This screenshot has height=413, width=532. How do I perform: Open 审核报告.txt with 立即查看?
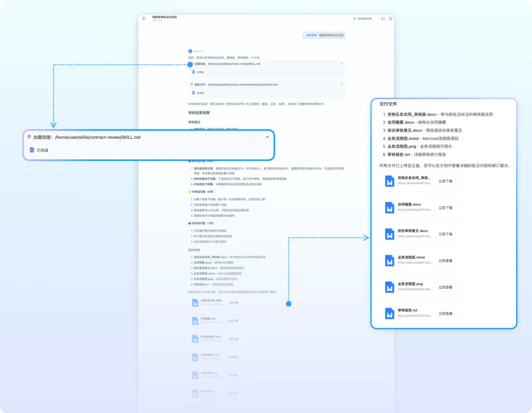coord(445,314)
